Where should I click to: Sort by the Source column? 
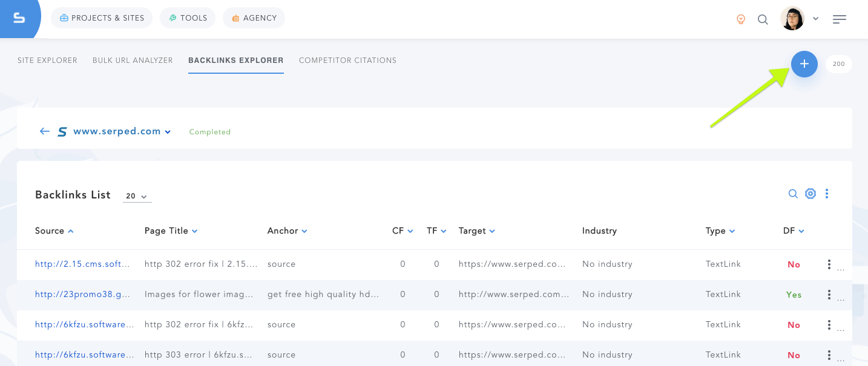(x=54, y=231)
